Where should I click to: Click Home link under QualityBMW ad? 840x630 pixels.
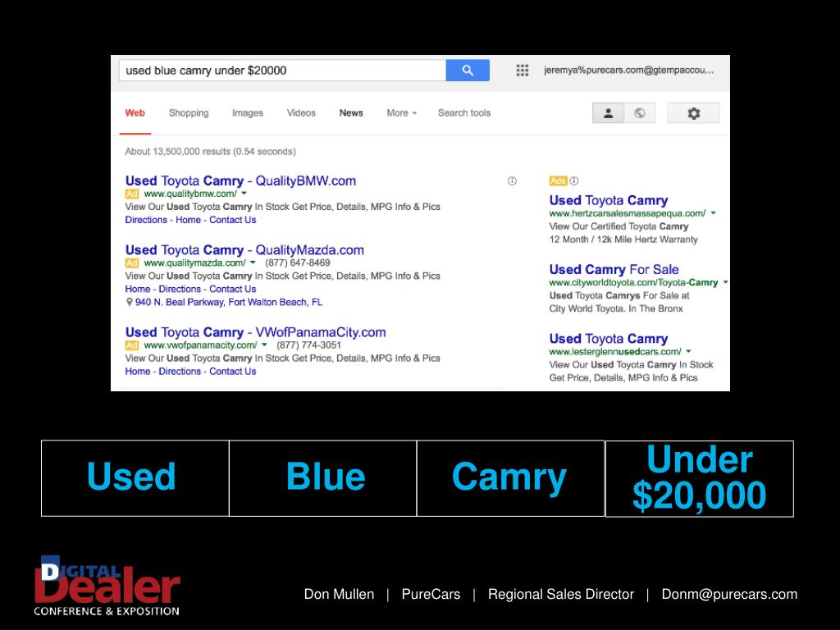pos(188,220)
